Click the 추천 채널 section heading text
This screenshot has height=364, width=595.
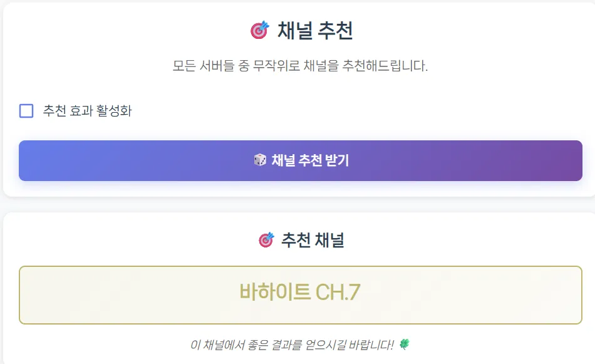click(x=313, y=239)
